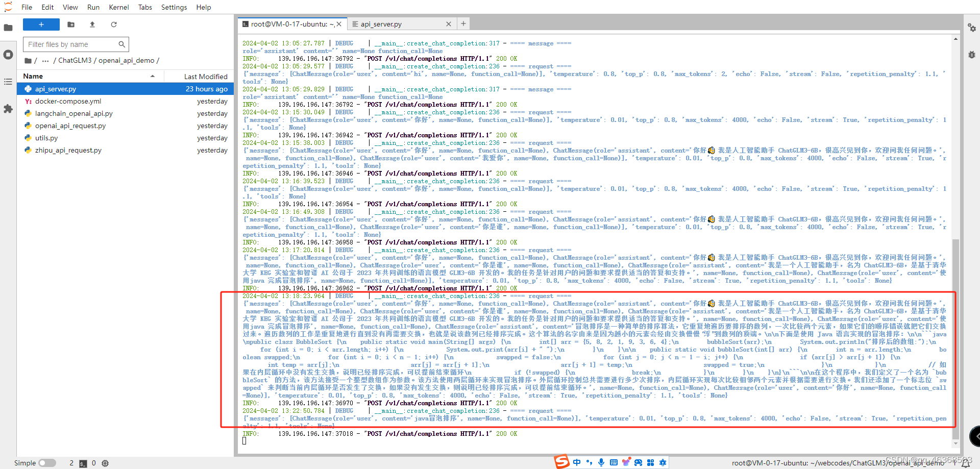Select utils.py file
This screenshot has height=469, width=980.
126,138
